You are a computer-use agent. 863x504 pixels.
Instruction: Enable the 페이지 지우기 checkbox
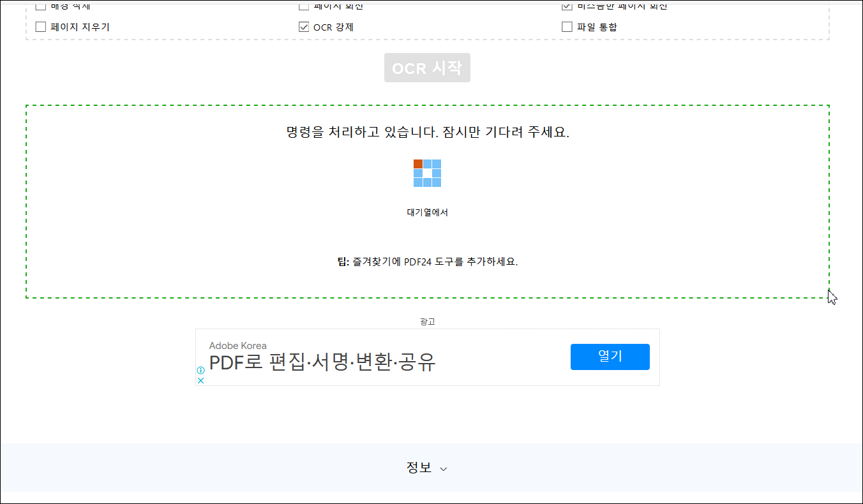tap(41, 27)
